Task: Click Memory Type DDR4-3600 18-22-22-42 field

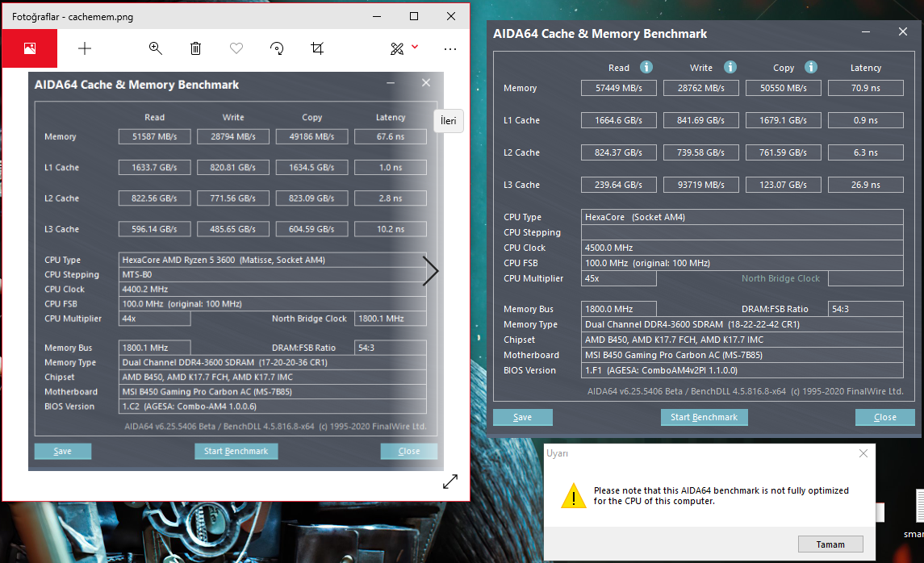Action: click(742, 324)
